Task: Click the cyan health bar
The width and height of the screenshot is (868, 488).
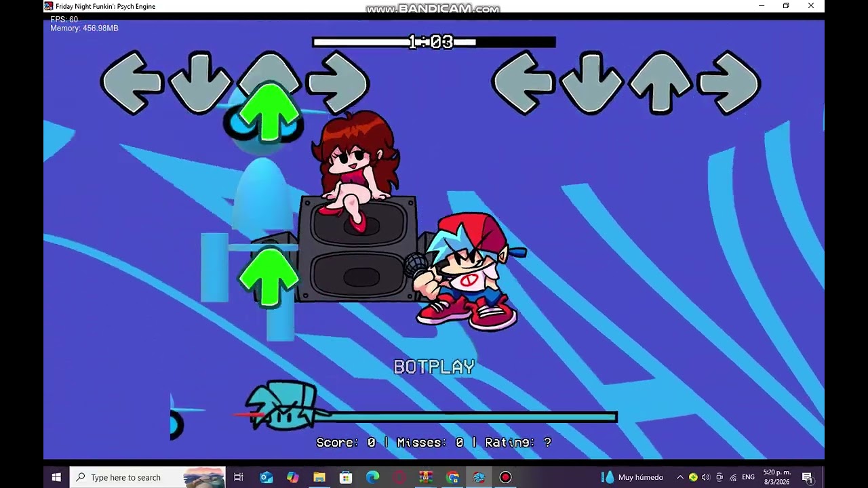Action: coord(465,417)
